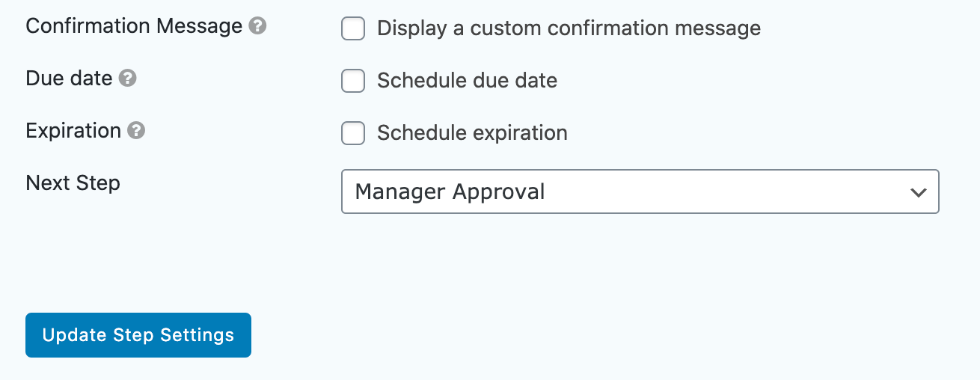Screen dimensions: 980x380
Task: Focus the Next Step combo box field
Action: pos(640,191)
